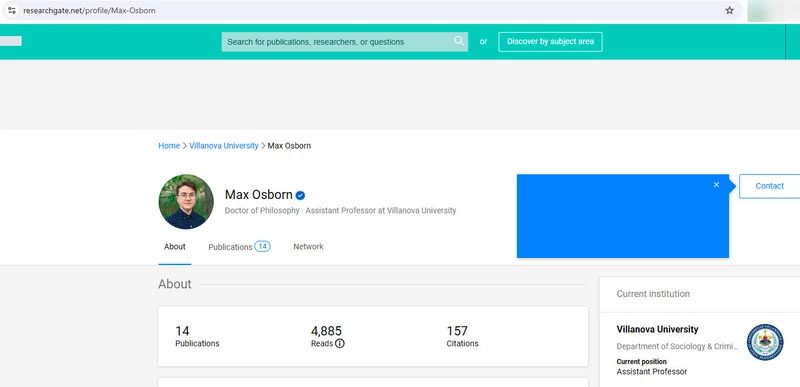Click the Contact button

[x=769, y=186]
